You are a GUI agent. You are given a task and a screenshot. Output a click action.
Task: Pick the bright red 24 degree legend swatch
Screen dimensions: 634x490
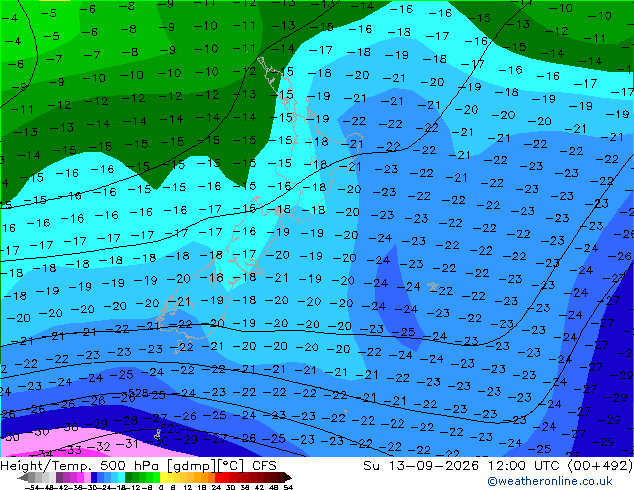pyautogui.click(x=218, y=478)
